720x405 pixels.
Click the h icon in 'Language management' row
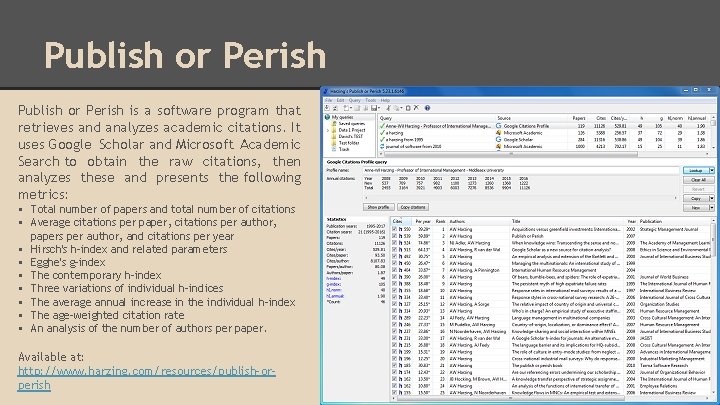point(400,317)
